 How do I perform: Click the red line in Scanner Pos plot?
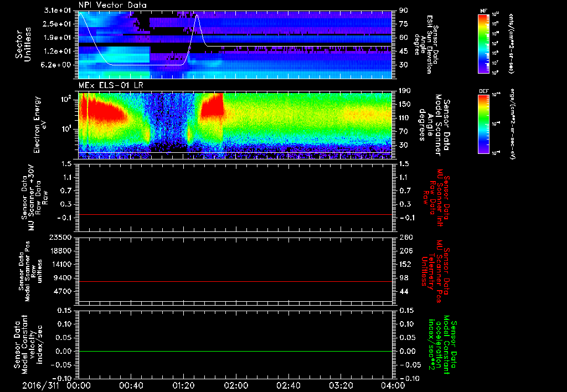[x=235, y=281]
